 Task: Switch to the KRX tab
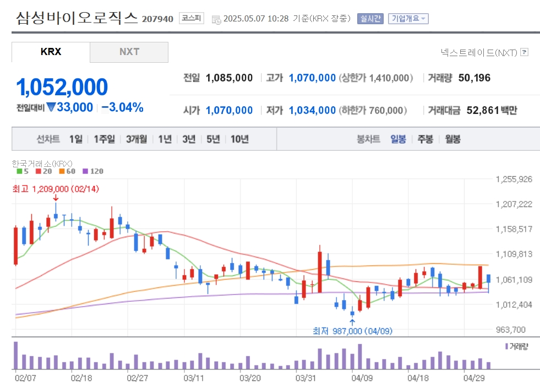point(51,52)
